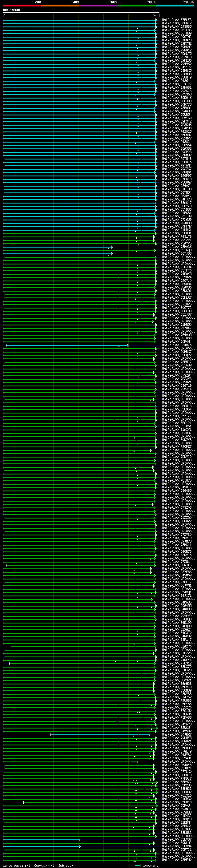Select the UniRef100_O35824 label

pos(176,277)
